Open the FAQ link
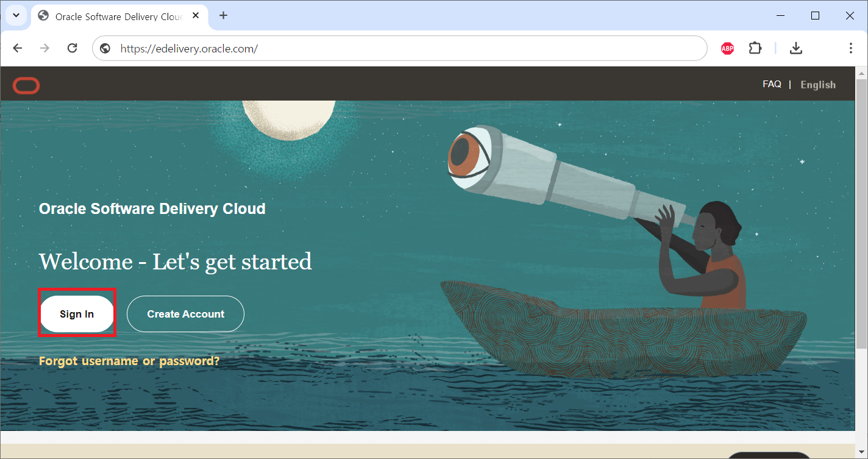The width and height of the screenshot is (868, 459). (x=772, y=84)
